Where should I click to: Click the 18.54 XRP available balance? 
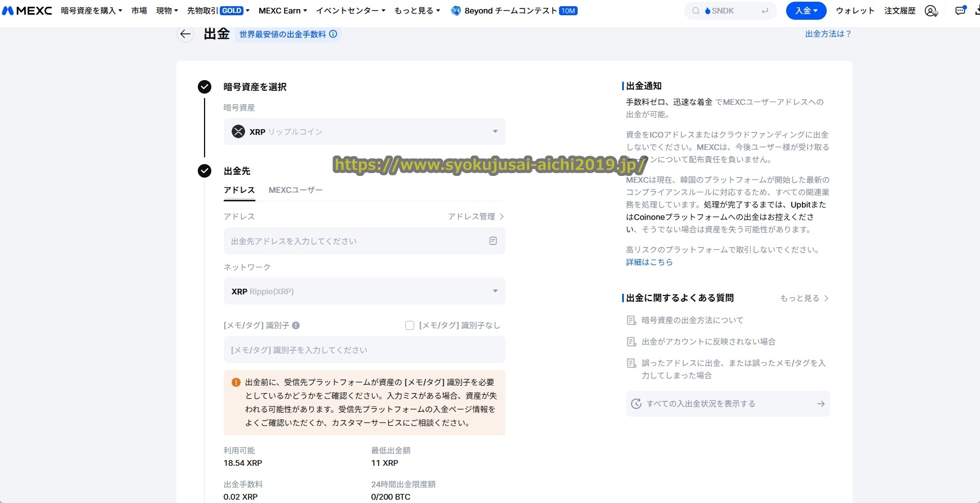tap(243, 463)
